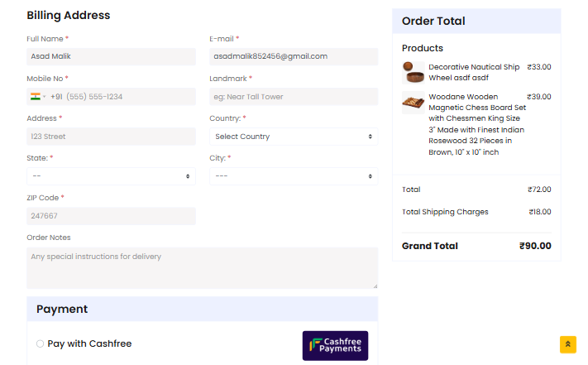Click the wooden chess board product thumbnail

click(x=414, y=103)
